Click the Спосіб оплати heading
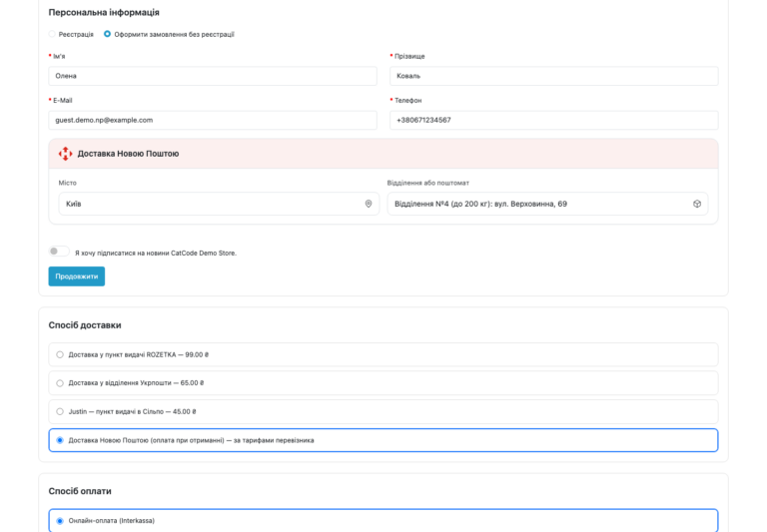Screen dimensions: 767x532 (80, 491)
